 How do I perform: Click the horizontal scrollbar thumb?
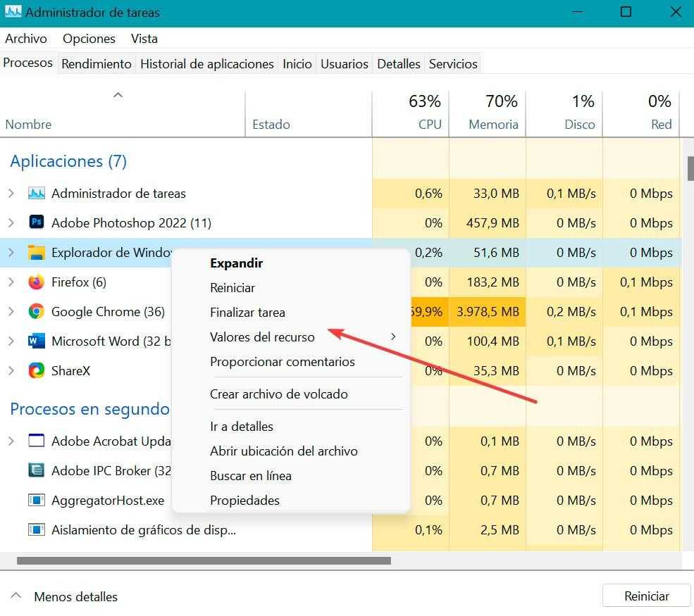pyautogui.click(x=204, y=561)
